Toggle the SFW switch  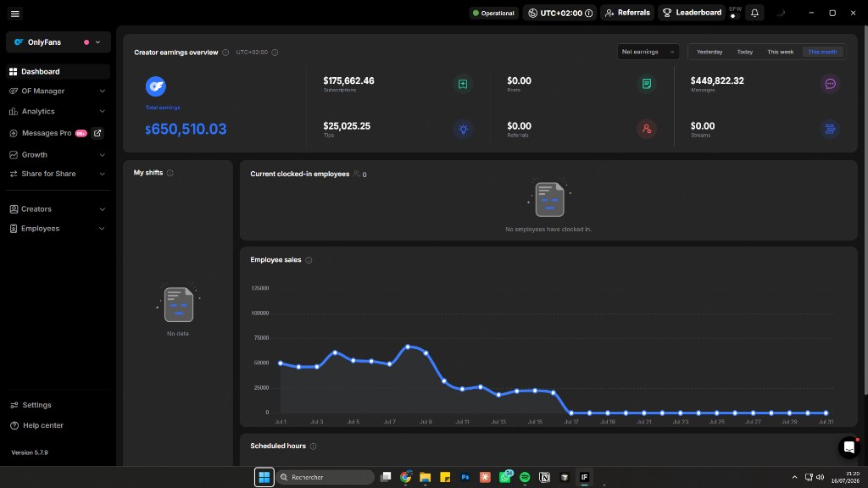coord(735,15)
